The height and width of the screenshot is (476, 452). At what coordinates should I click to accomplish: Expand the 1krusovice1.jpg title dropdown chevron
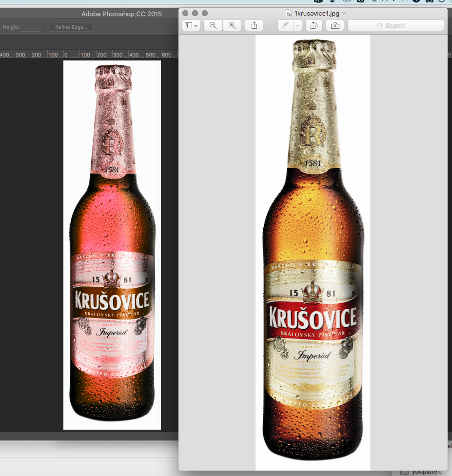coord(344,13)
